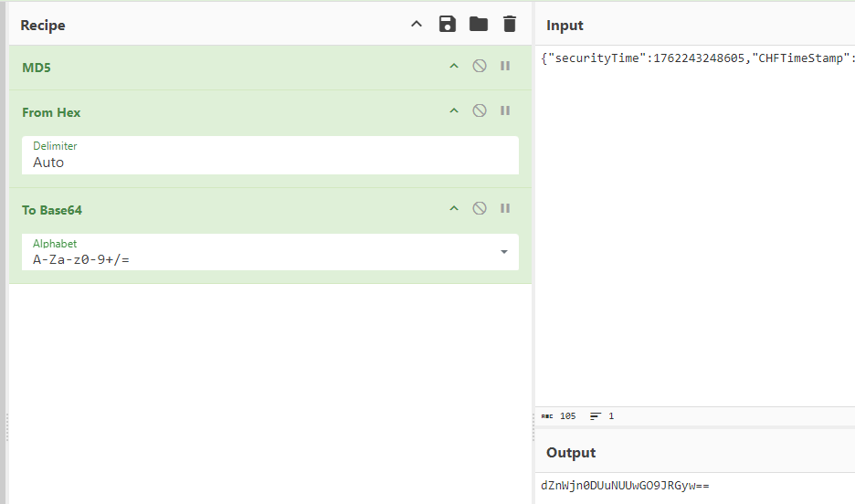This screenshot has height=504, width=855.
Task: Collapse the From Hex operation
Action: click(453, 110)
